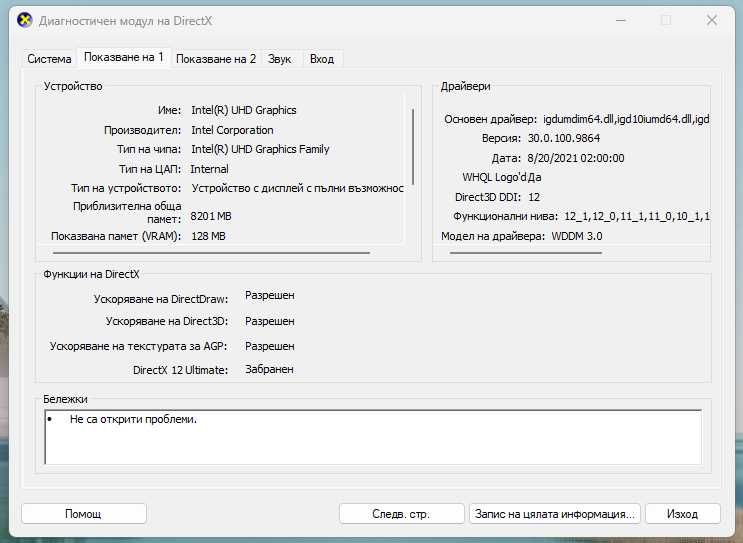The image size is (743, 543).
Task: Click the Разрешен value for AGP texture
Action: point(270,346)
